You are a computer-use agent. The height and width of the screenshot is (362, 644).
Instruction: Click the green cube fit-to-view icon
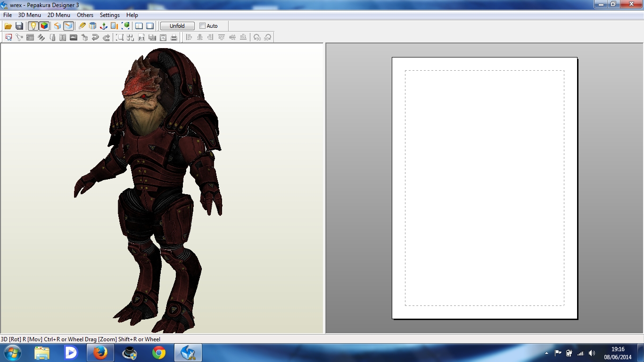(x=126, y=26)
